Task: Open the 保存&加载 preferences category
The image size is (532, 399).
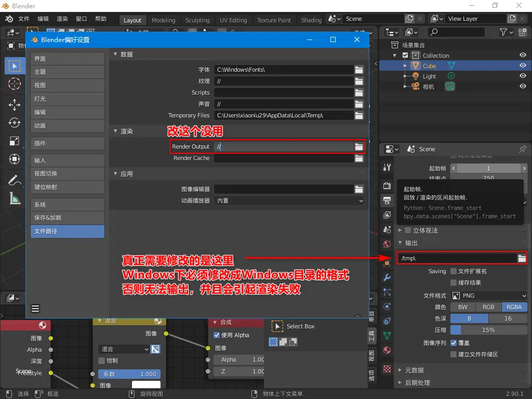Action: click(68, 218)
